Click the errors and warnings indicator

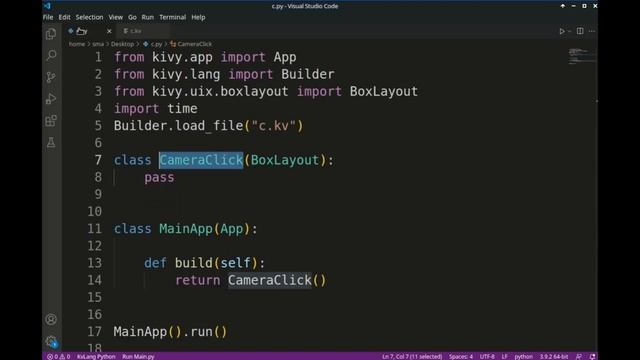pos(58,356)
